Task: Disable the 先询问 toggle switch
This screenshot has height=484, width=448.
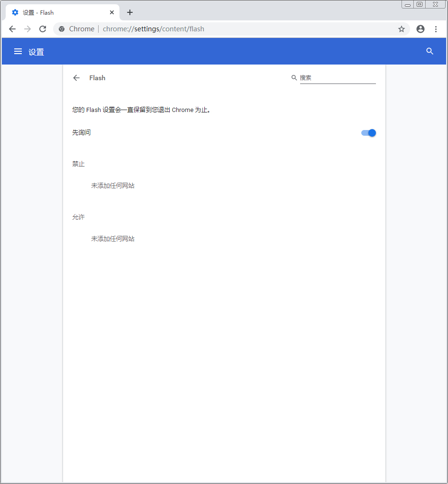Action: coord(368,133)
